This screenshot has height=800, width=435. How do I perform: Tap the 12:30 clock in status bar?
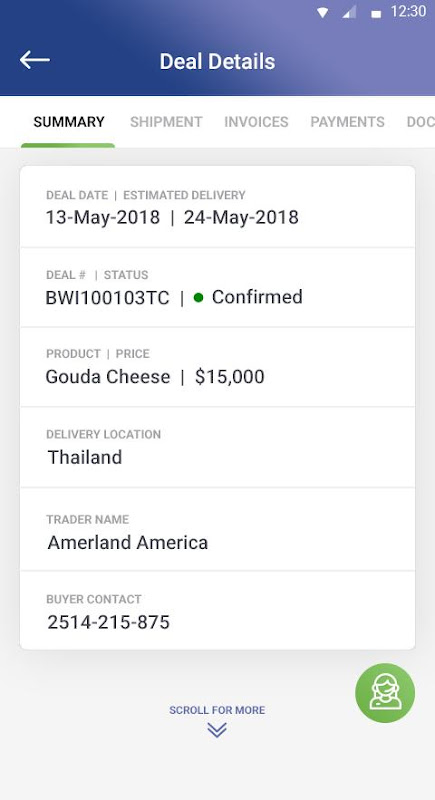[408, 12]
